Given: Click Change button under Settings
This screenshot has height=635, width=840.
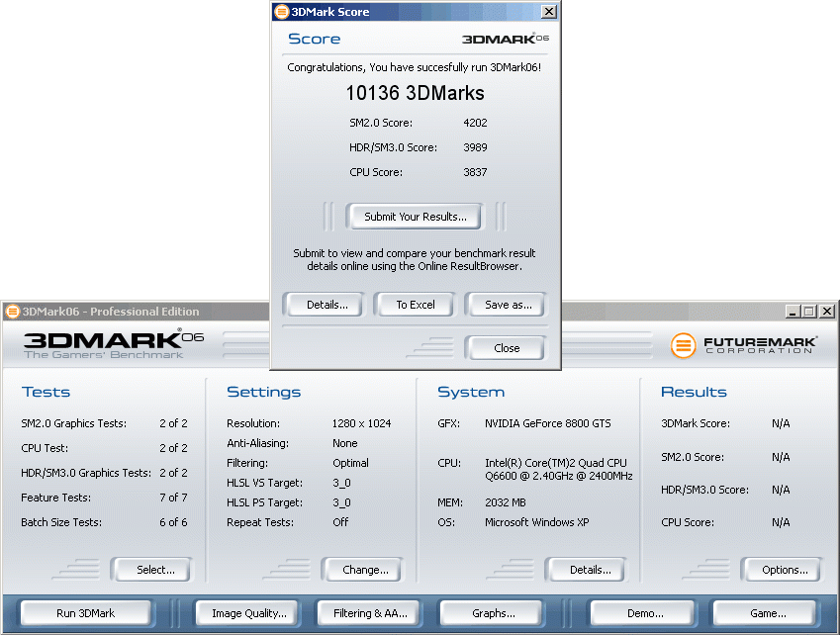Looking at the screenshot, I should (x=365, y=570).
